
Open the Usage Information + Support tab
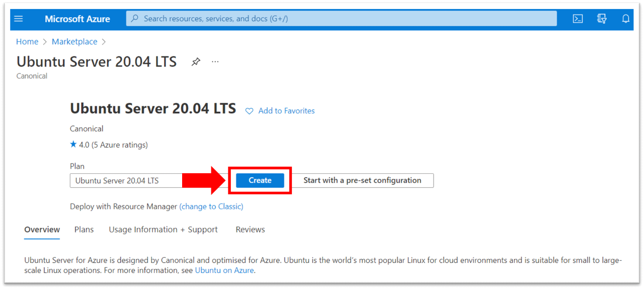pyautogui.click(x=164, y=230)
